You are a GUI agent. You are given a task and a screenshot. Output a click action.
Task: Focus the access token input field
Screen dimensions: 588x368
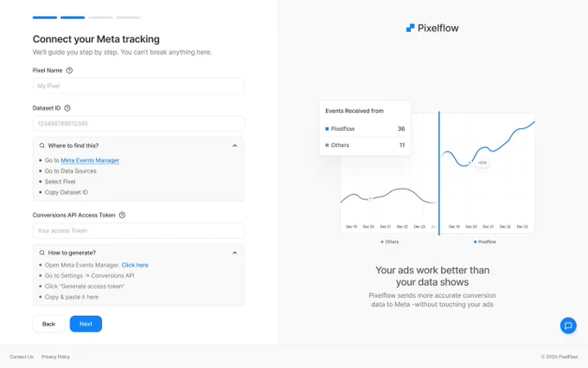(x=138, y=230)
